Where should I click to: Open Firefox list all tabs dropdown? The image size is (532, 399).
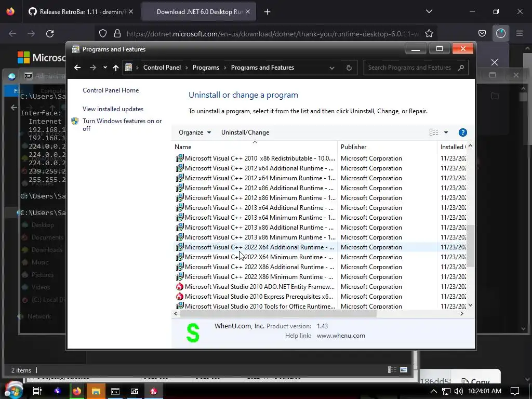click(x=429, y=11)
